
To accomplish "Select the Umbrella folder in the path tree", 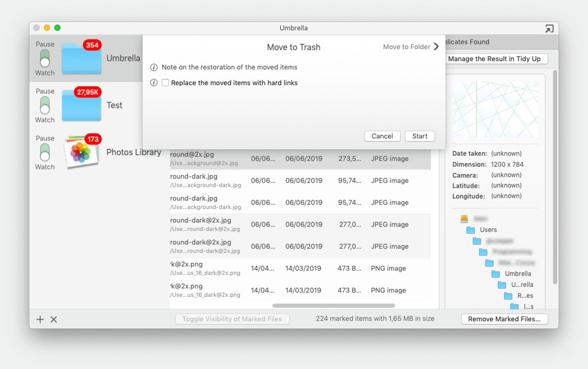I will click(511, 274).
